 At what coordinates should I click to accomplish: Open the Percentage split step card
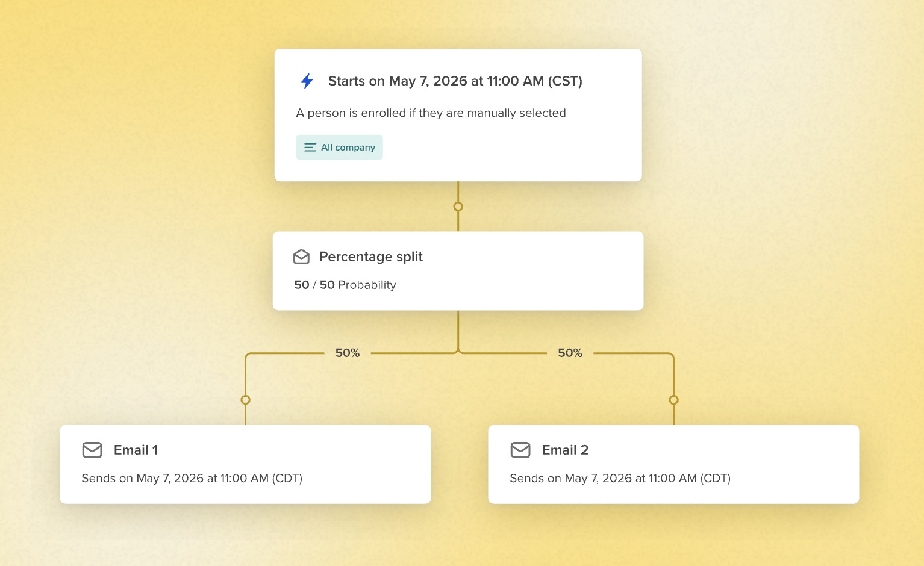[x=458, y=271]
